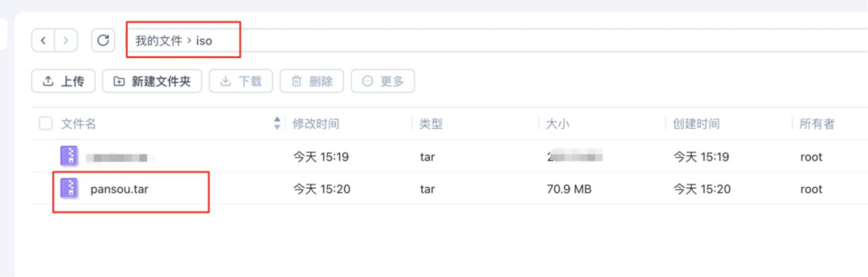
Task: Toggle sort arrows beside 文件名 column
Action: (277, 123)
